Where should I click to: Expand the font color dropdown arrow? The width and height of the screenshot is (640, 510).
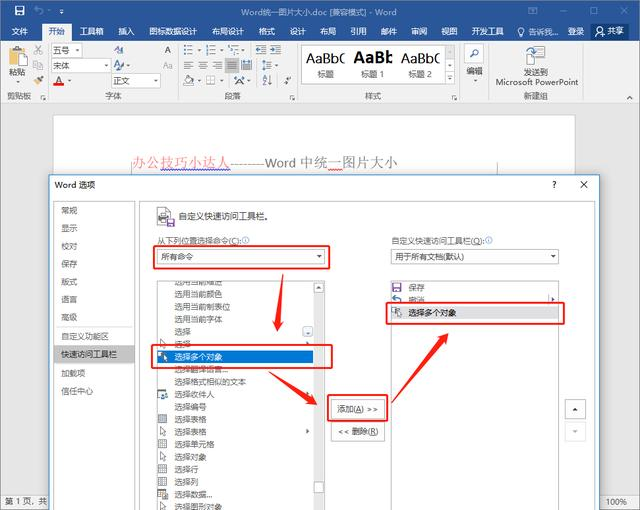point(69,81)
